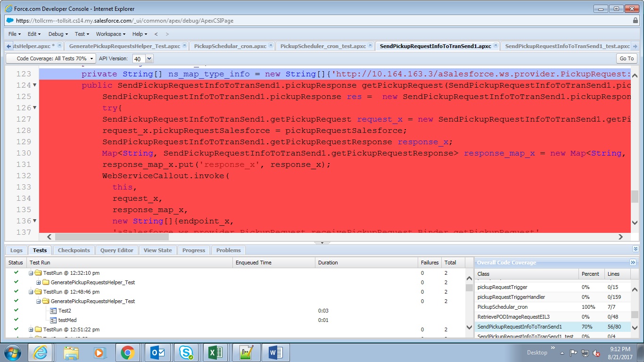Launch Skype from the taskbar
This screenshot has width=644, height=362.
pyautogui.click(x=187, y=352)
